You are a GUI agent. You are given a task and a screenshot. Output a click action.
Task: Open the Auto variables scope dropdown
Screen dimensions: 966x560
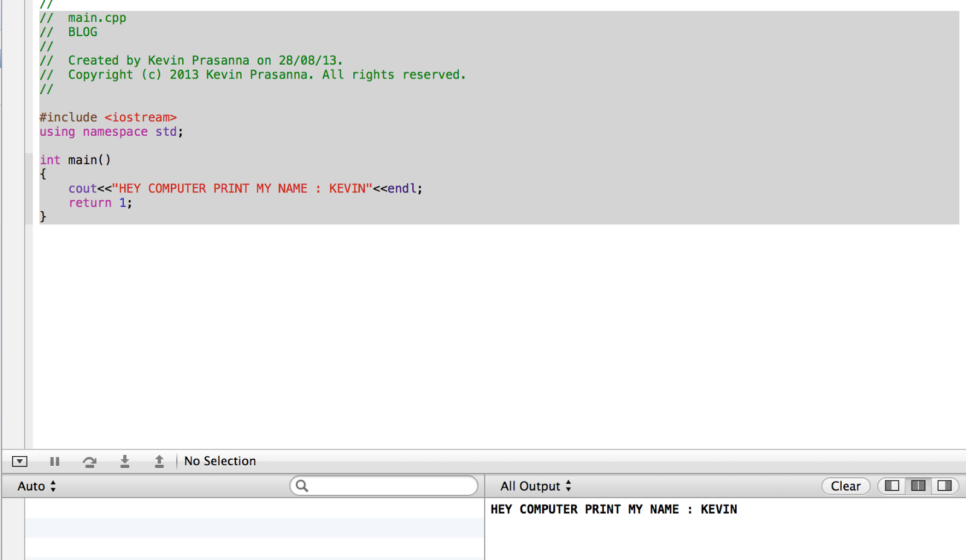(x=34, y=486)
